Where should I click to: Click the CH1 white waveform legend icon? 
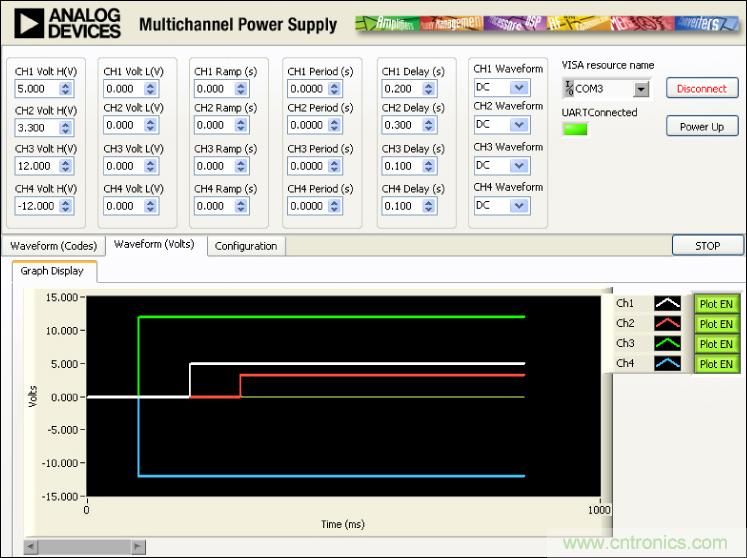tap(667, 304)
